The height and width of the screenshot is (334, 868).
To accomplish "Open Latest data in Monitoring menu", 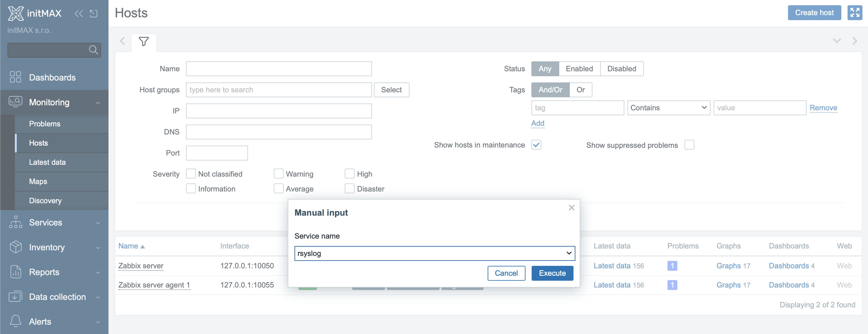I will pyautogui.click(x=47, y=162).
